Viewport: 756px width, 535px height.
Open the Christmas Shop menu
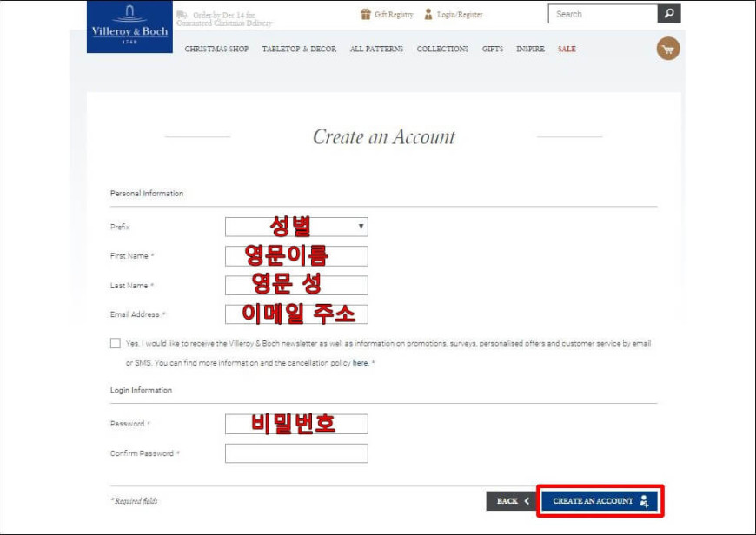click(216, 49)
